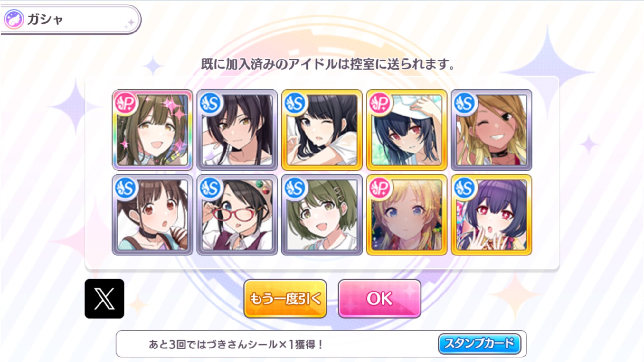Share results via the X icon
Image resolution: width=644 pixels, height=362 pixels.
(104, 299)
